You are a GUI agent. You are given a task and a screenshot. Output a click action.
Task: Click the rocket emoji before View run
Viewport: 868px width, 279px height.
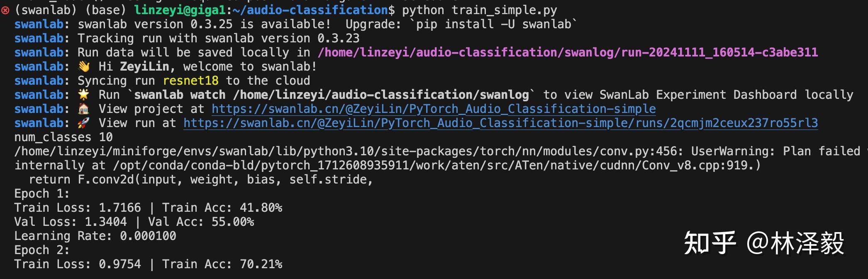[84, 123]
